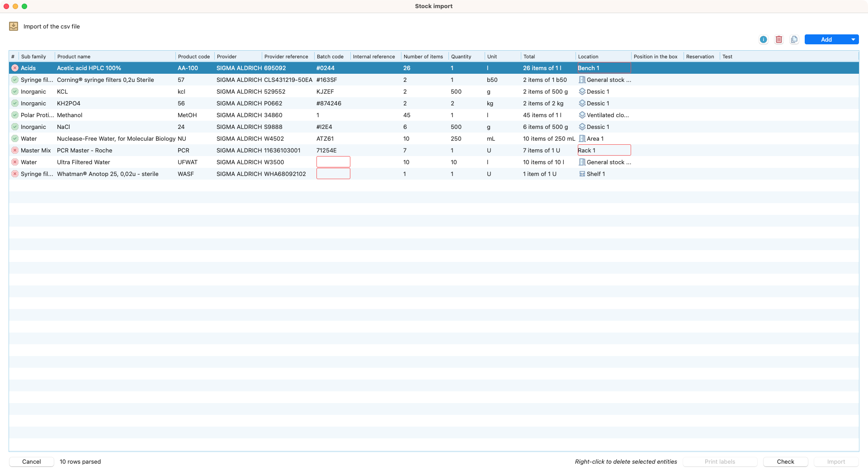Click the duplicate rows copy icon

pyautogui.click(x=794, y=39)
